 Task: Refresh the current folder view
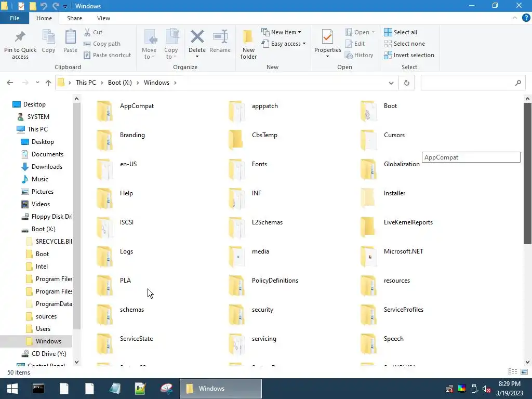tap(406, 83)
